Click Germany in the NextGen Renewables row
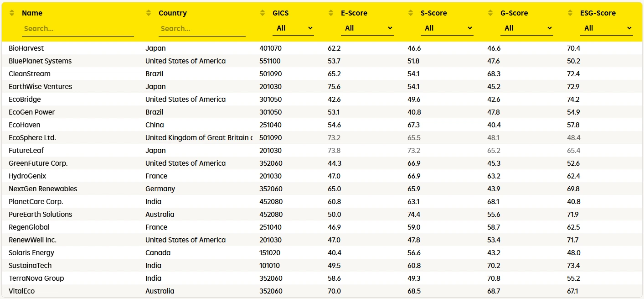The width and height of the screenshot is (644, 299). tap(160, 189)
